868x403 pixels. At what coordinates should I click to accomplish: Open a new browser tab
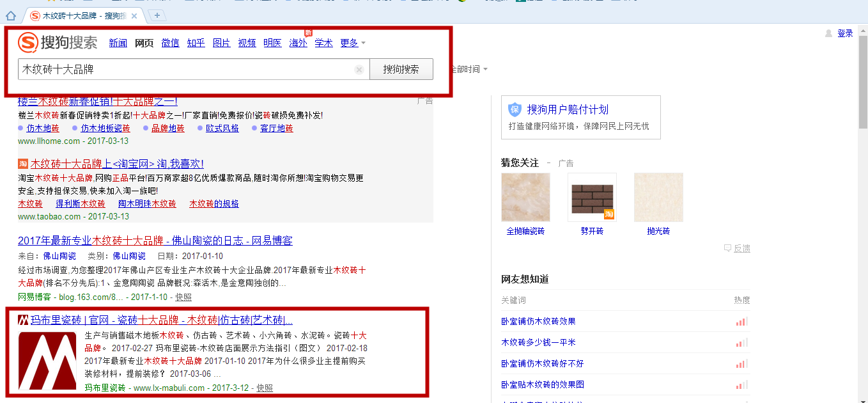157,15
